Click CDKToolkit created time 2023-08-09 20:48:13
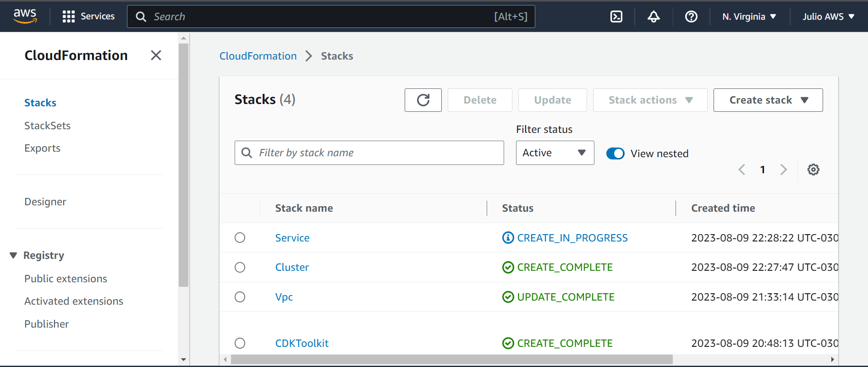This screenshot has width=868, height=367. 764,343
